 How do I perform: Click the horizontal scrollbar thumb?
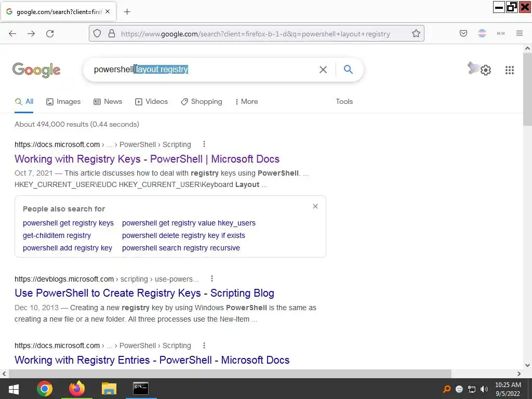[x=230, y=374]
